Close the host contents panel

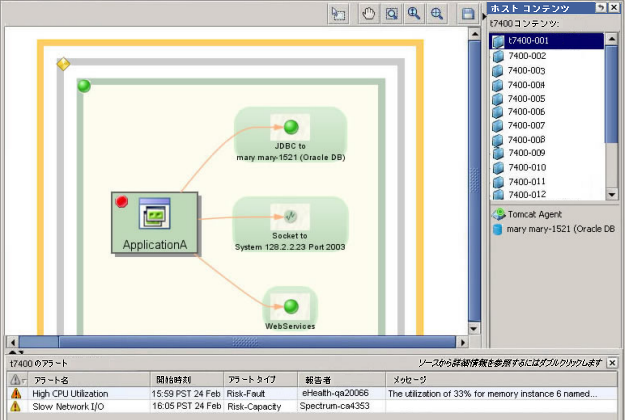pos(614,7)
